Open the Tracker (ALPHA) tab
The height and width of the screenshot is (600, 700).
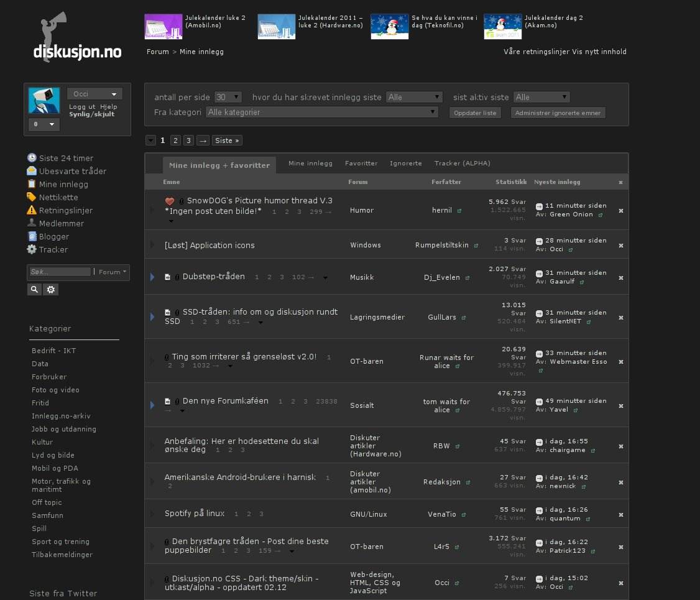tap(463, 163)
